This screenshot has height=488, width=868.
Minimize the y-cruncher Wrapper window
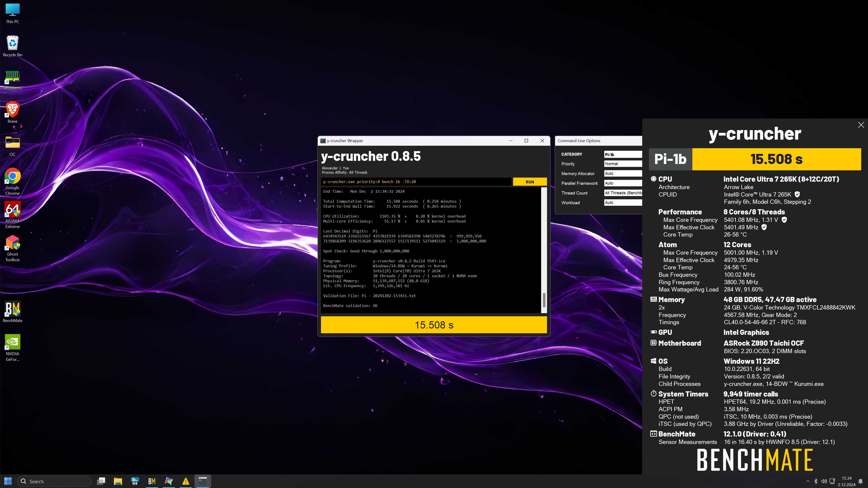point(511,141)
